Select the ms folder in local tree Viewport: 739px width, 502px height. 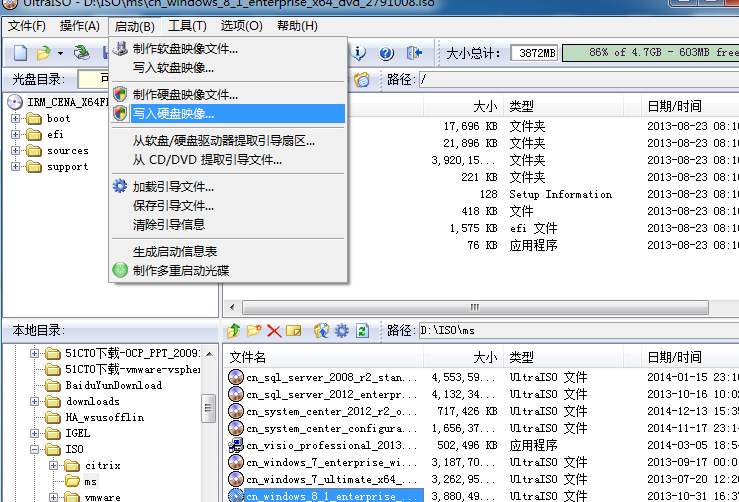[90, 481]
